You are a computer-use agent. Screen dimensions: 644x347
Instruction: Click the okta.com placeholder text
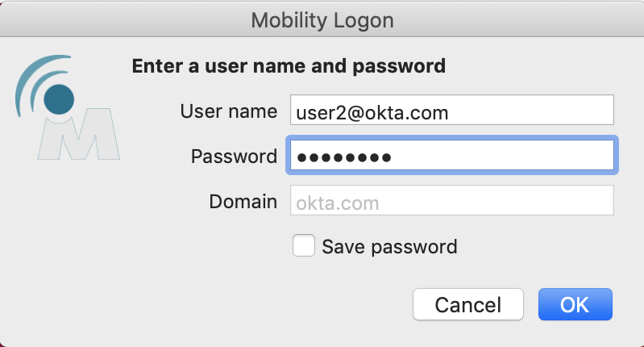click(x=338, y=203)
